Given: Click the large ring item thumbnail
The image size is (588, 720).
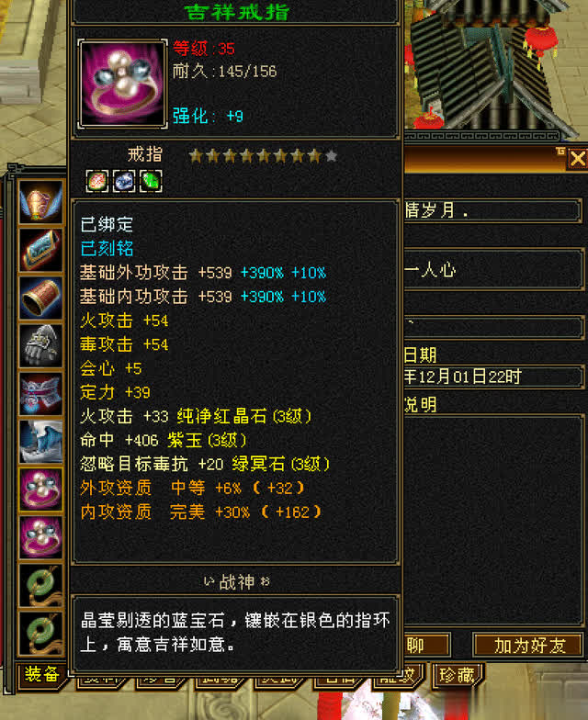Looking at the screenshot, I should click(x=123, y=84).
